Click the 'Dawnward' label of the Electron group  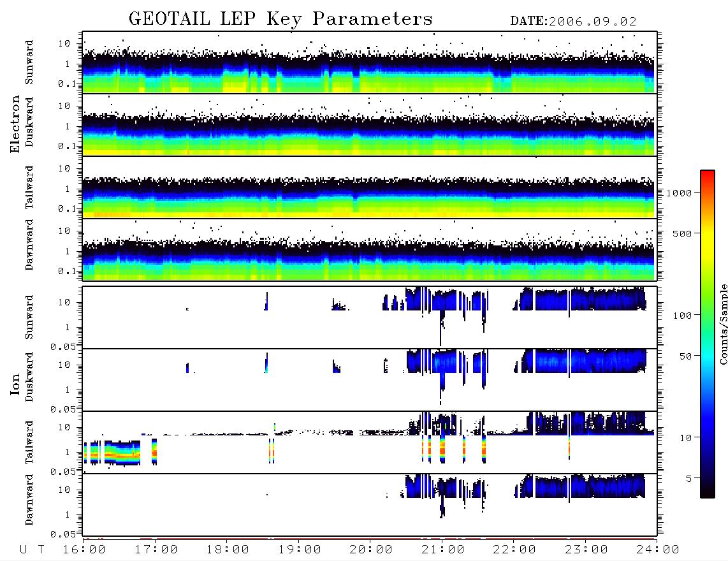(x=29, y=245)
